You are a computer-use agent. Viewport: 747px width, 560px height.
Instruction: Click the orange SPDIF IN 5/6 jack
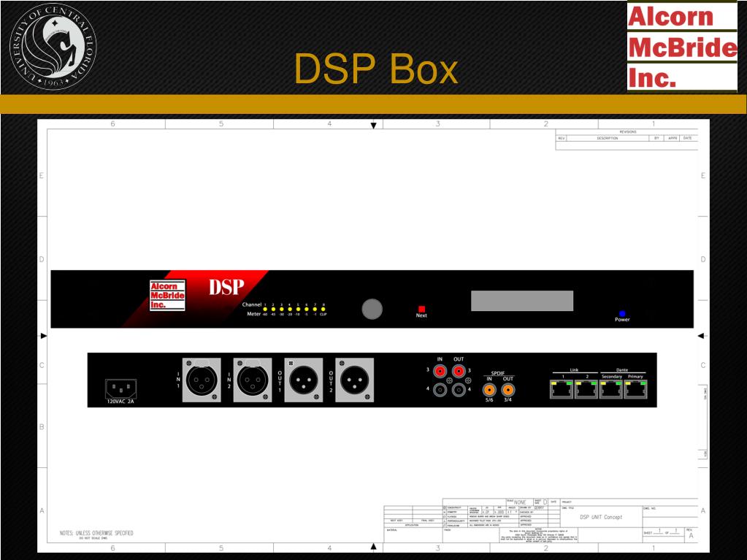click(x=489, y=390)
